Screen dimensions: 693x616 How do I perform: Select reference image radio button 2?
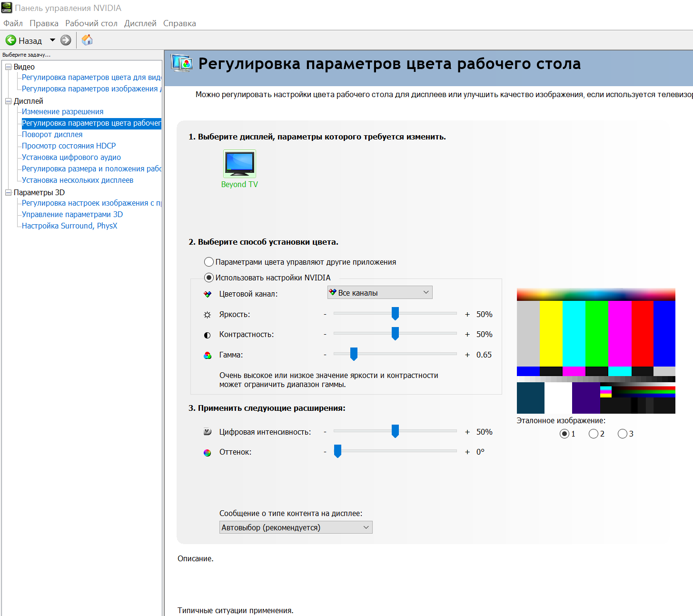(593, 434)
